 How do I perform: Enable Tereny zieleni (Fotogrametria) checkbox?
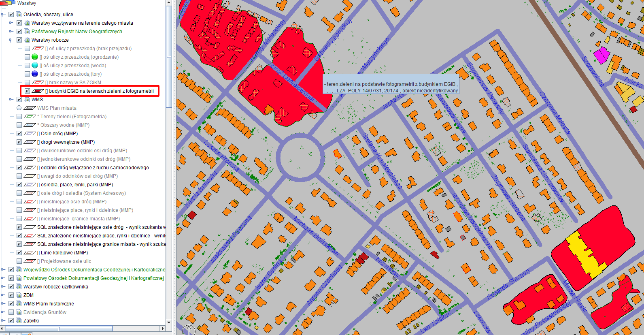click(x=19, y=117)
